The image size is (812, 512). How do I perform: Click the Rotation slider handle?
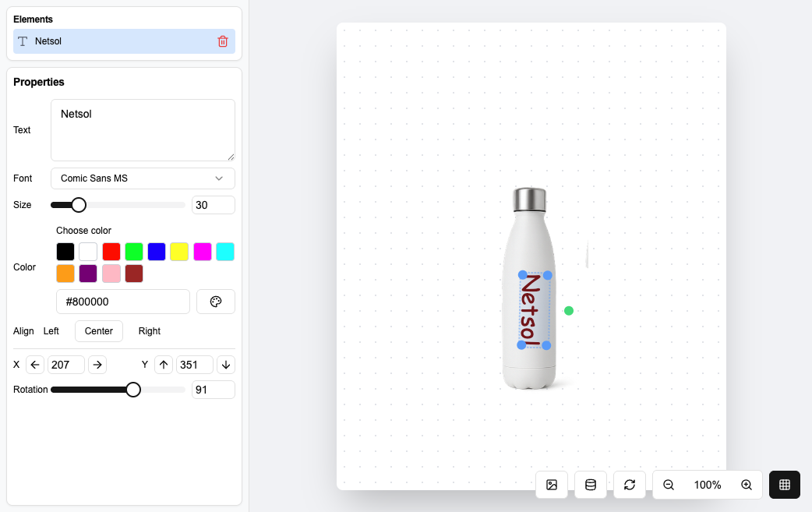click(x=133, y=390)
